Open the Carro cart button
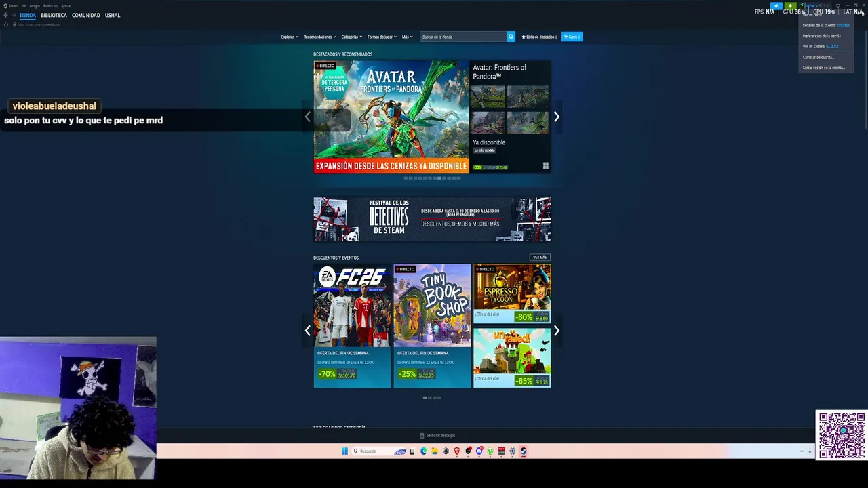Screen dimensions: 868x488 [x=572, y=37]
